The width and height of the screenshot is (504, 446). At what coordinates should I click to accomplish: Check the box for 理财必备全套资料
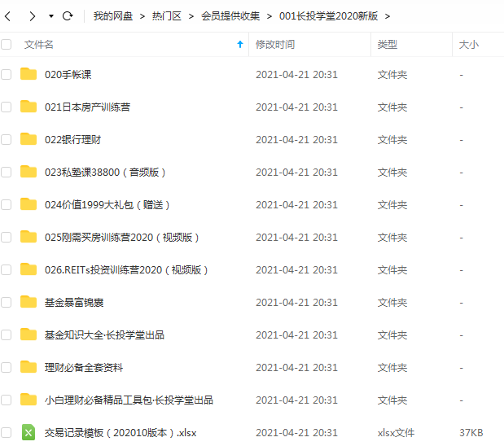click(x=7, y=367)
